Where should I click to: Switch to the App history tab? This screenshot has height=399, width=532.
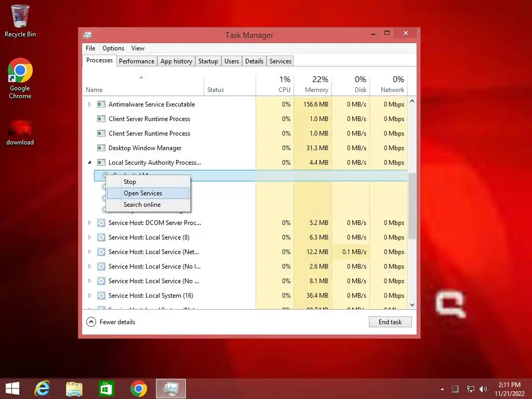176,61
